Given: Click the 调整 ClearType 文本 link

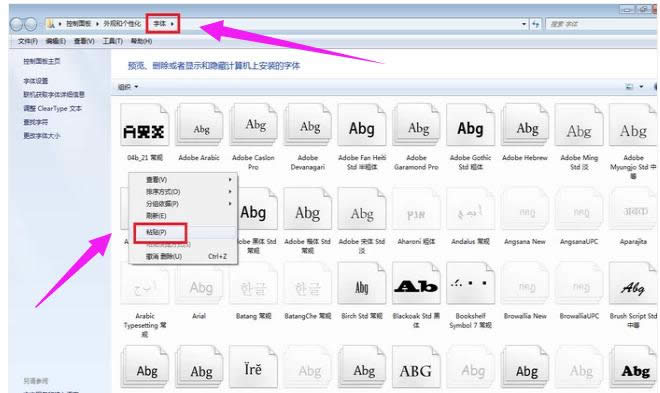Looking at the screenshot, I should point(53,108).
